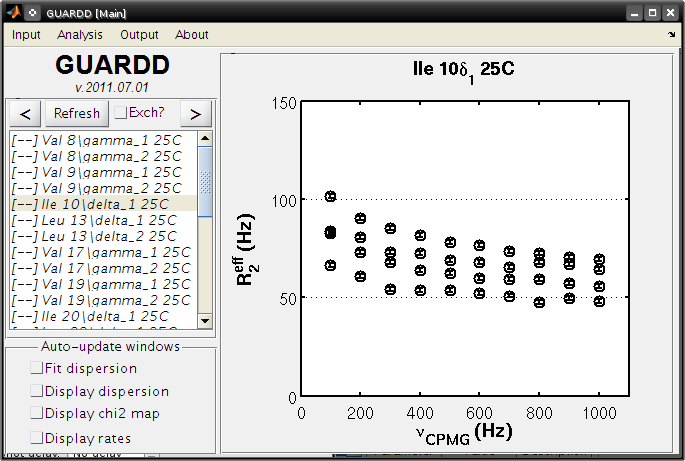Minimize the GUARDD window
This screenshot has height=461, width=685.
(634, 13)
